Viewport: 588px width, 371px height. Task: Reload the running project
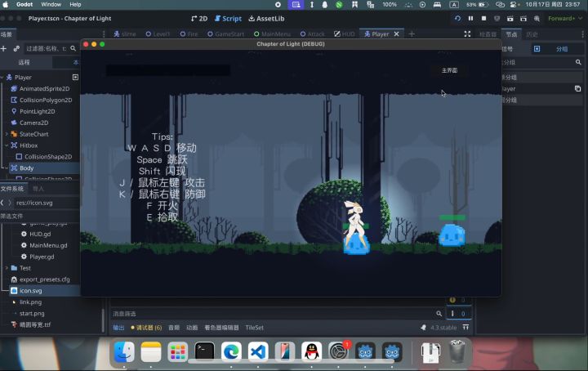point(457,18)
